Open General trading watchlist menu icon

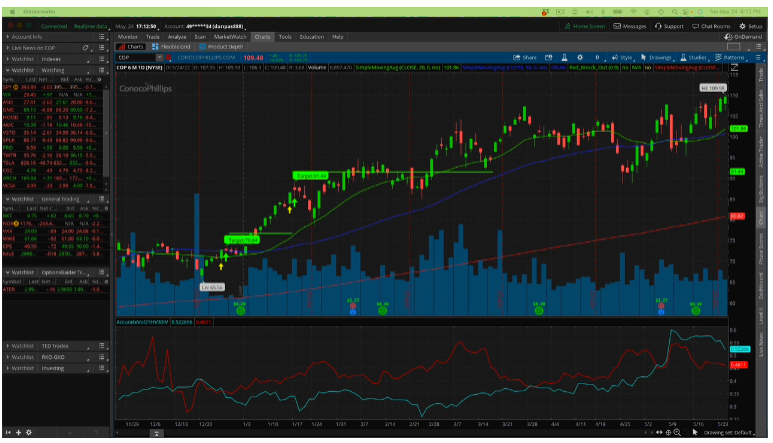(102, 199)
